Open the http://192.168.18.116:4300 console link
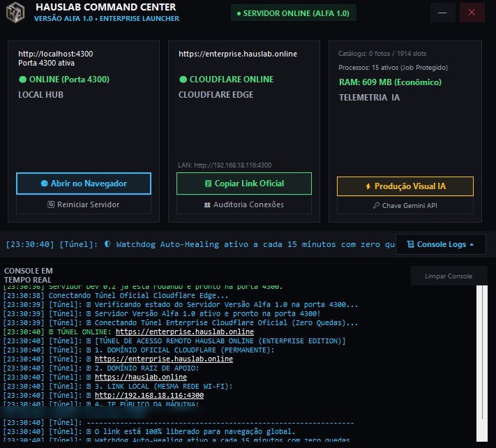 (x=149, y=395)
